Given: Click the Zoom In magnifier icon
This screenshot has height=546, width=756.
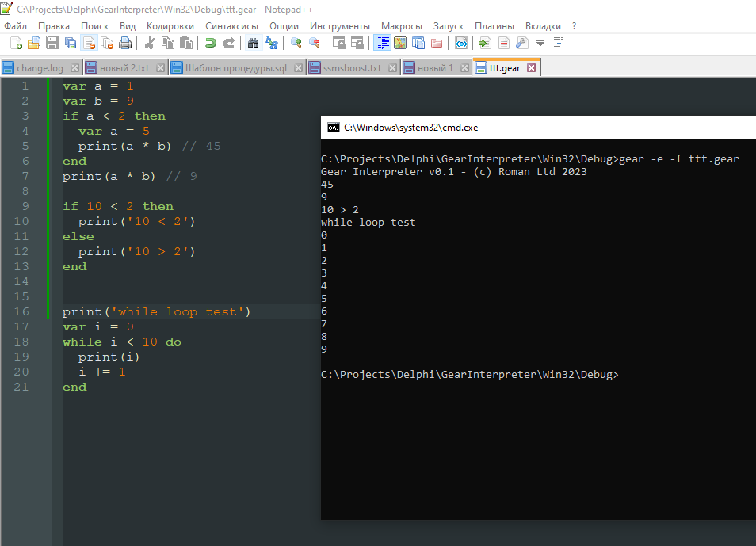Looking at the screenshot, I should coord(296,43).
